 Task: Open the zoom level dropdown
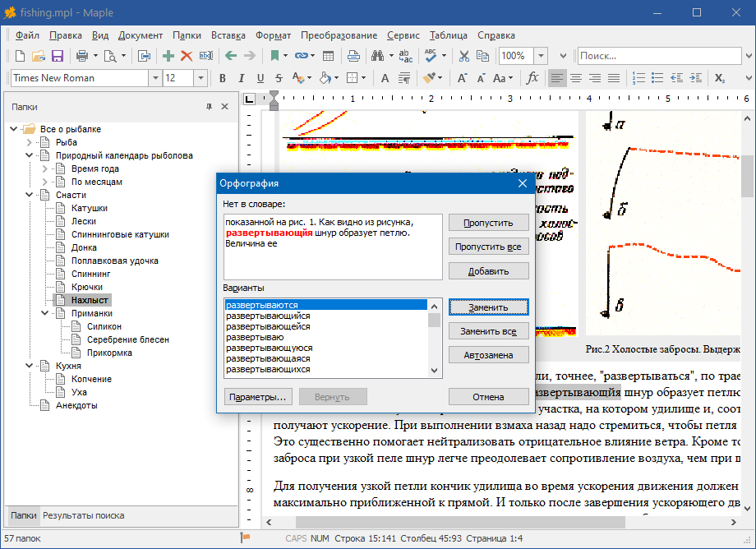click(541, 56)
